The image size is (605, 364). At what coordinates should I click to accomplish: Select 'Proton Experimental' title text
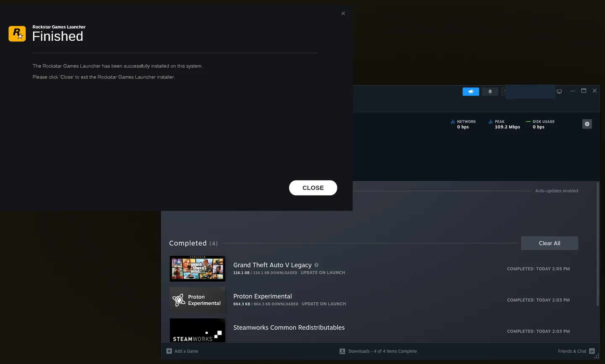click(263, 296)
